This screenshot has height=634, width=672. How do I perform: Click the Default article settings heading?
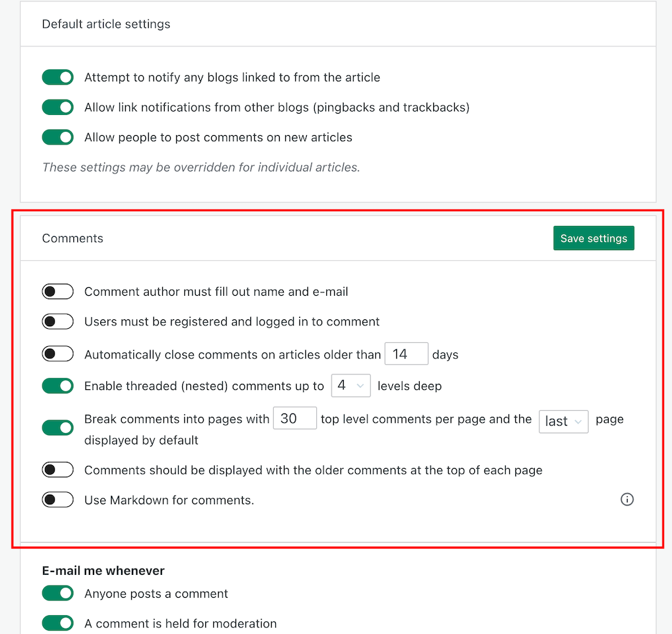pos(106,24)
